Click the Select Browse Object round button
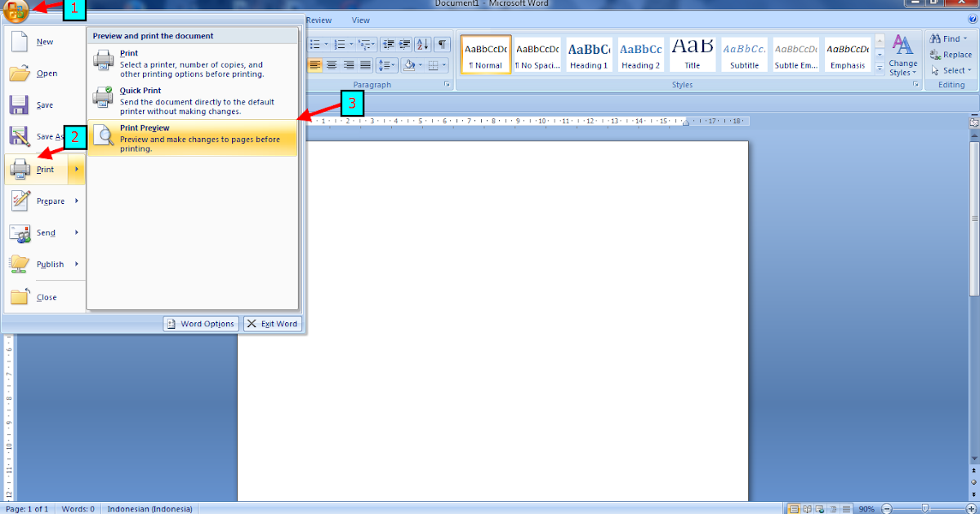Screen dimensions: 980x514 973,482
